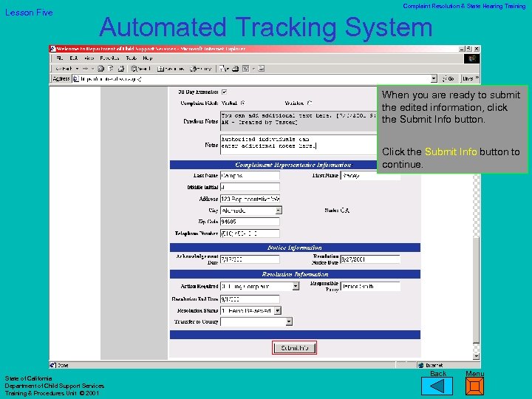
Task: Click 'Complaint Resolution & State Hearing Training' text
Action: (x=464, y=6)
